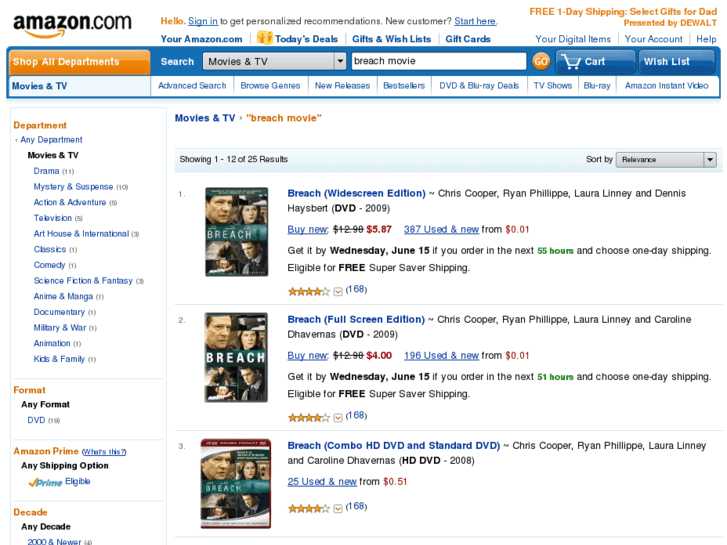Screen dimensions: 727x545
Task: Open New Releases tab
Action: [342, 86]
